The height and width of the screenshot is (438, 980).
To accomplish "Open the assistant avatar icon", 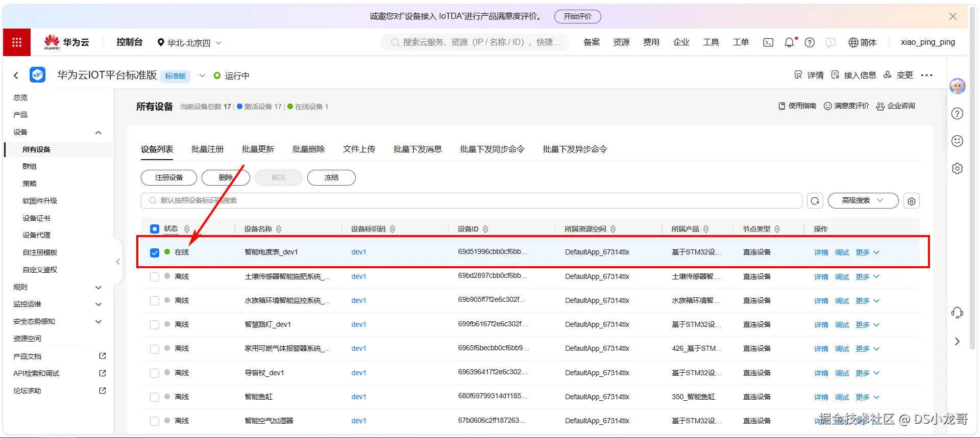I will (x=957, y=86).
